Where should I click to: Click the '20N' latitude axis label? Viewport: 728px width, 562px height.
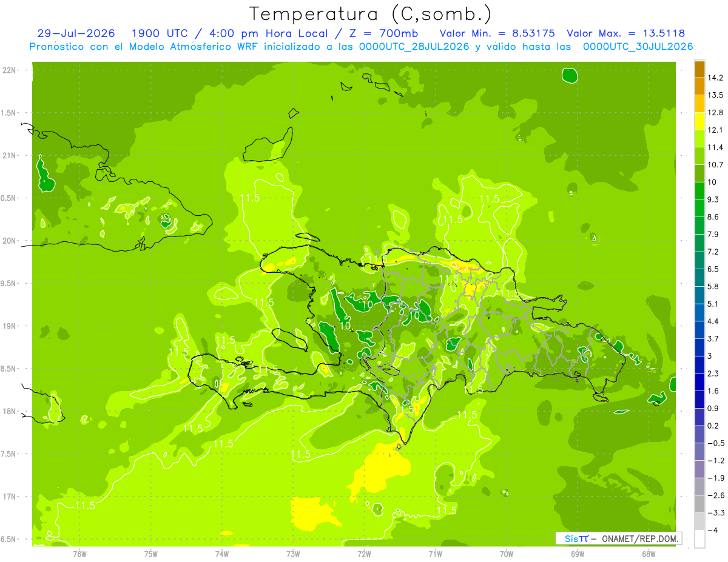pyautogui.click(x=9, y=241)
